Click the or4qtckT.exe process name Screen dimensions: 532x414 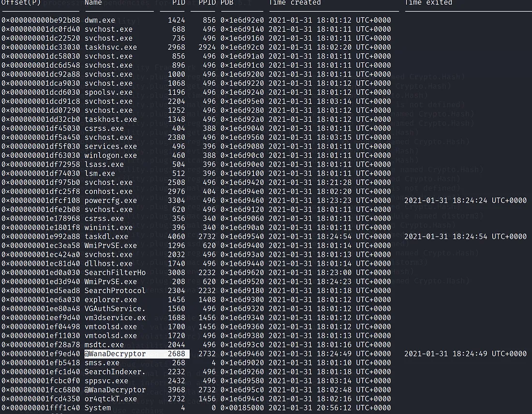click(x=111, y=399)
